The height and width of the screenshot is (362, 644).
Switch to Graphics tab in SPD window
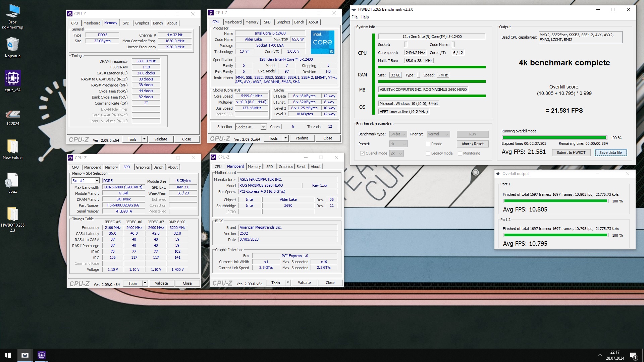point(143,167)
